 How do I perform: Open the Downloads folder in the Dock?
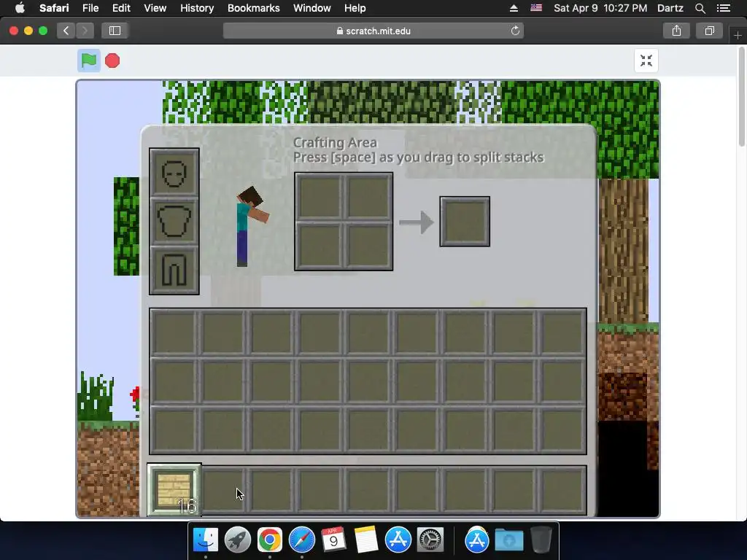[508, 540]
